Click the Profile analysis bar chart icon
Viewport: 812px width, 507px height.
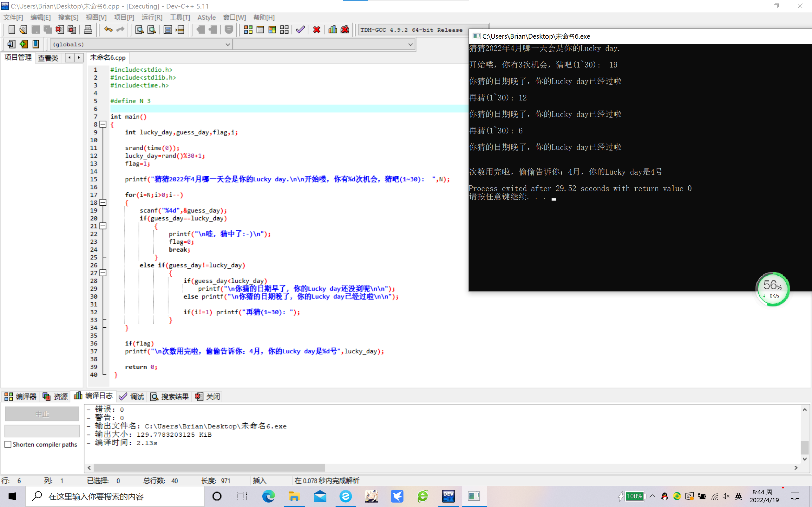[332, 29]
